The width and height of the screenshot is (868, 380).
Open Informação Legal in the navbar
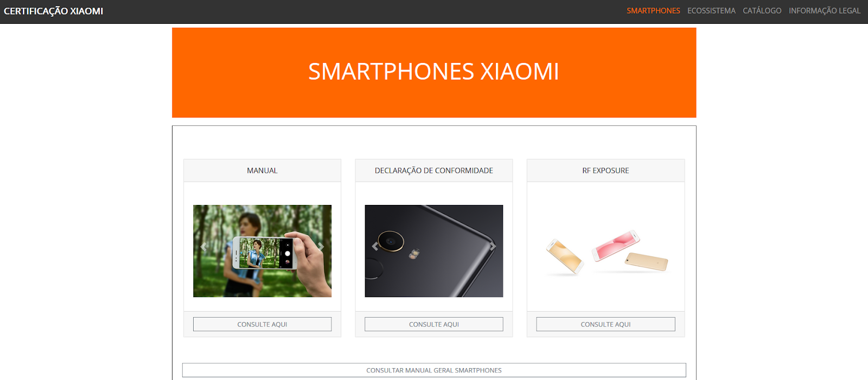click(825, 11)
